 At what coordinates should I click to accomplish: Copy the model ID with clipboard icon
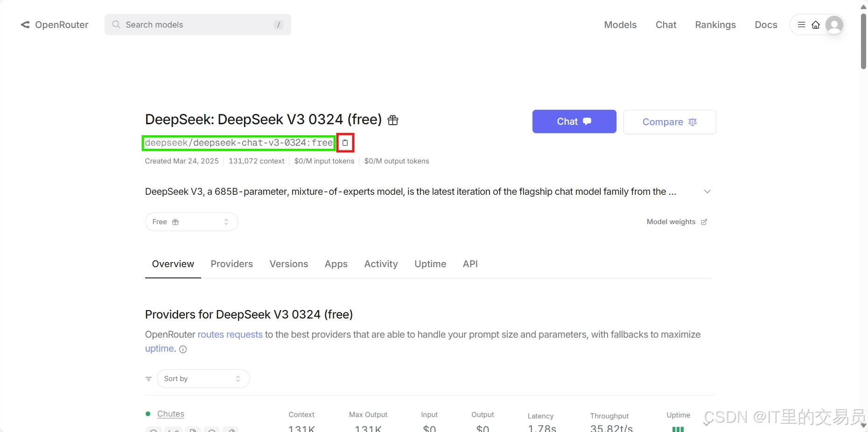click(345, 142)
